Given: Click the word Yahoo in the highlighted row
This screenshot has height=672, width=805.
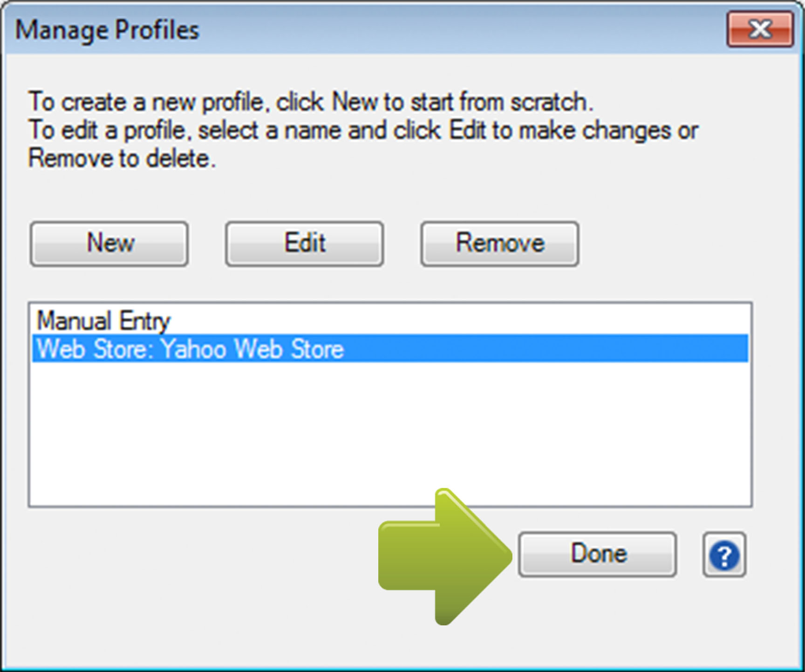Looking at the screenshot, I should point(195,349).
